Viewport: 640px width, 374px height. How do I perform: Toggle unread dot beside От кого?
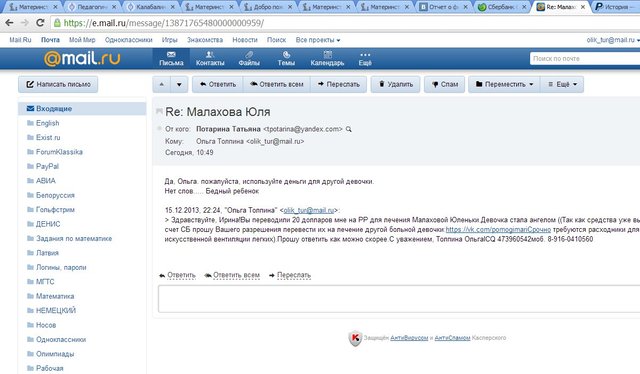(x=159, y=129)
